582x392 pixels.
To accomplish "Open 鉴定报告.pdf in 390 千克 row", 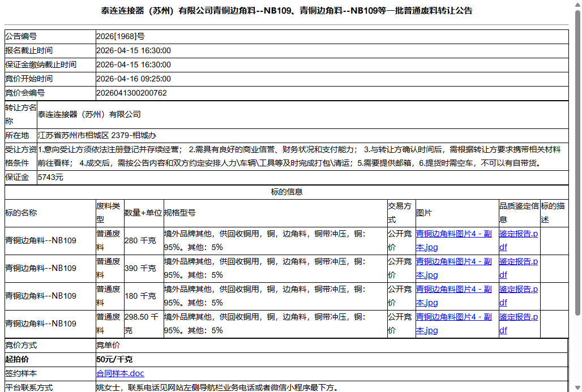I will [518, 269].
